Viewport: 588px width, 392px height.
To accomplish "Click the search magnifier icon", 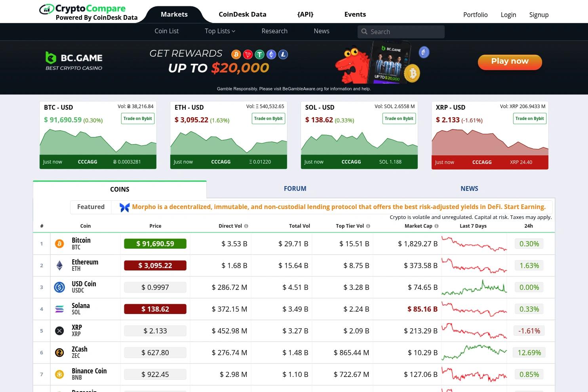I will point(364,32).
